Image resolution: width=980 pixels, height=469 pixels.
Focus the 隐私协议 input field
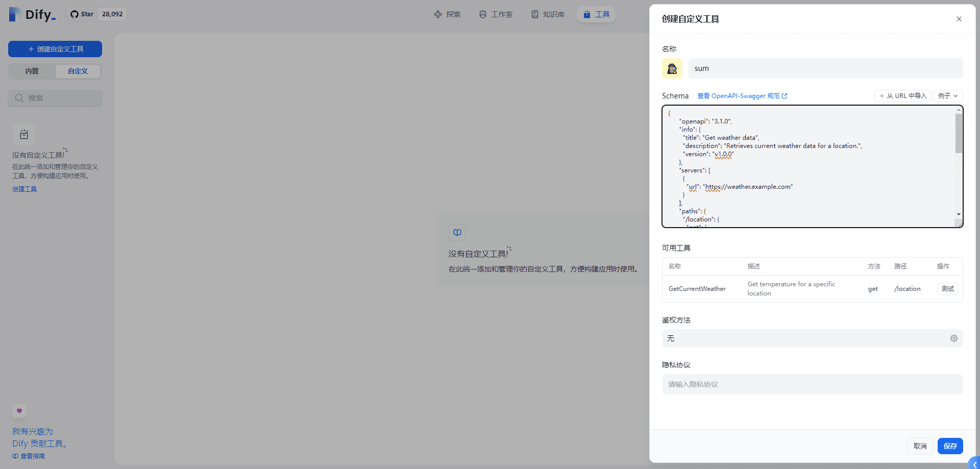click(812, 384)
